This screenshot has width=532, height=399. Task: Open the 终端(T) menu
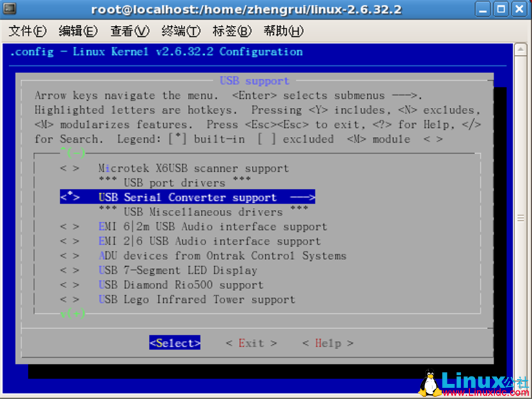pos(181,31)
